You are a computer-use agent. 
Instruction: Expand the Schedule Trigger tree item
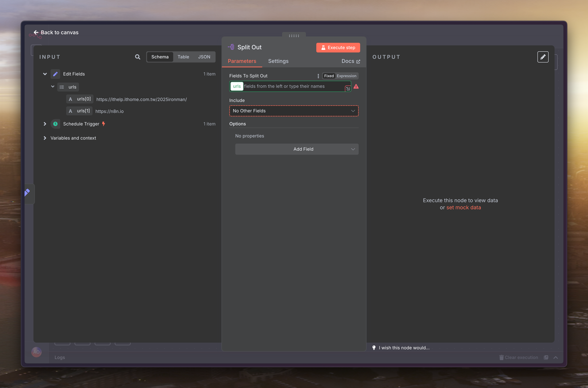coord(45,124)
